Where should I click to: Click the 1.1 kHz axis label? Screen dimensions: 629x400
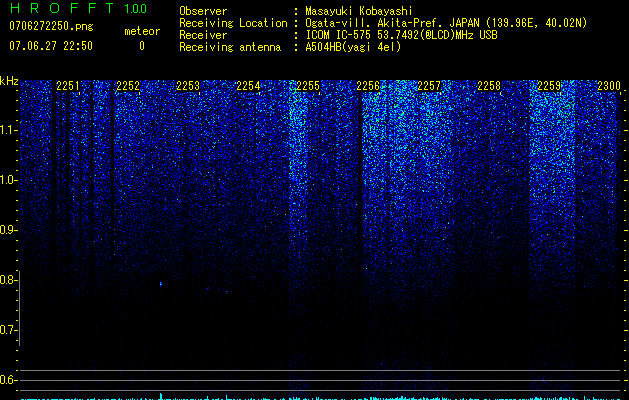click(x=8, y=130)
